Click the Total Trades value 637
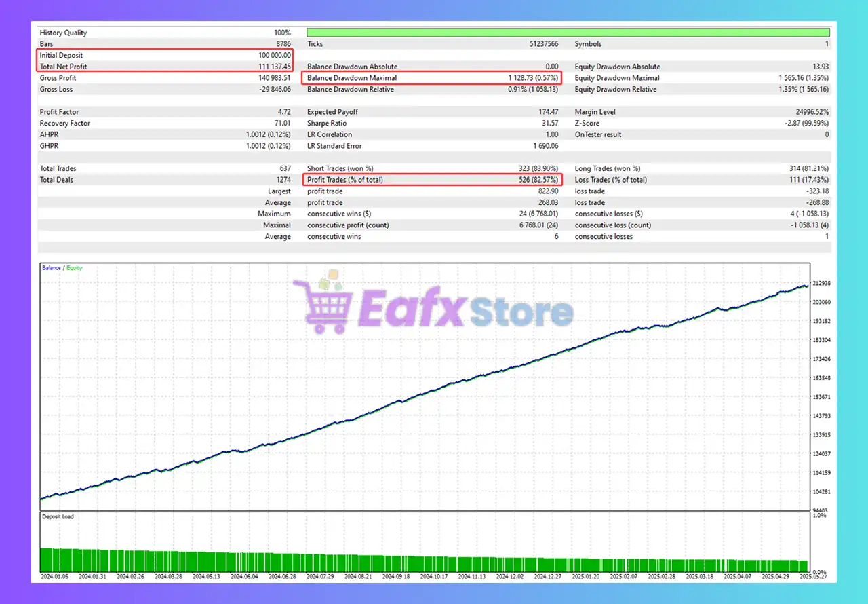868x604 pixels. pos(284,168)
